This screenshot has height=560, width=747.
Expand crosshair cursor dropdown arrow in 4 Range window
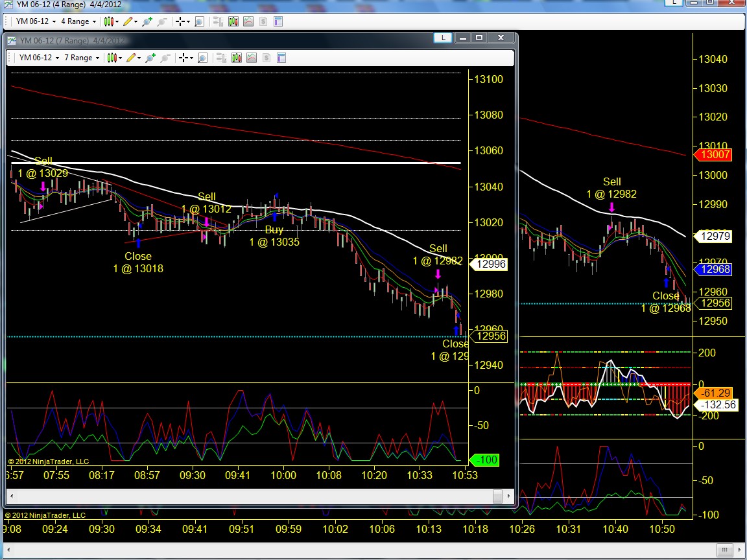pos(189,22)
